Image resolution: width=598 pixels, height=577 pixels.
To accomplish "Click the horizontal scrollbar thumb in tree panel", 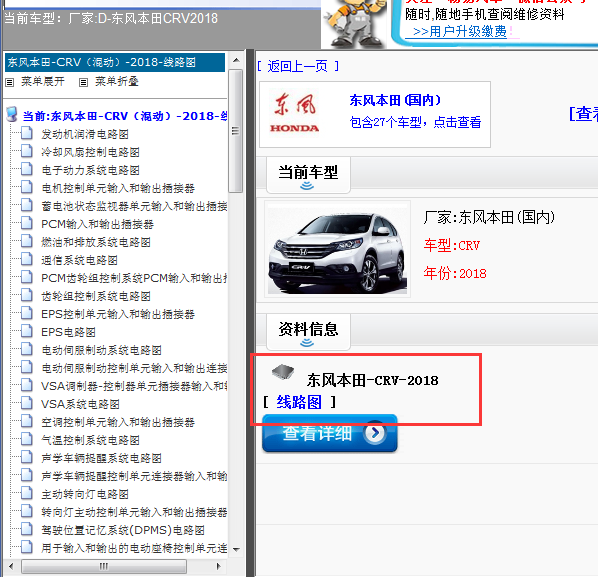I will point(104,566).
